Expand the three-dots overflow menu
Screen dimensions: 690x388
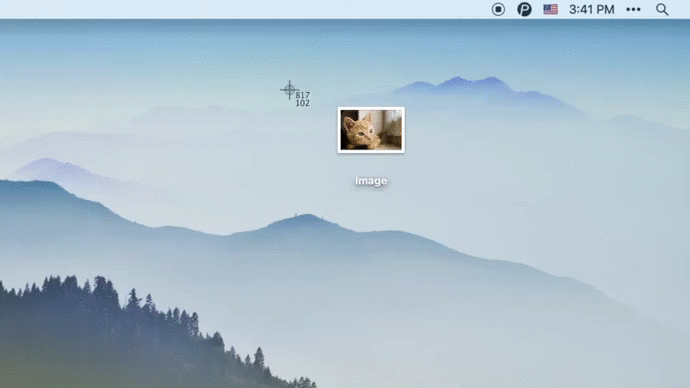(633, 9)
